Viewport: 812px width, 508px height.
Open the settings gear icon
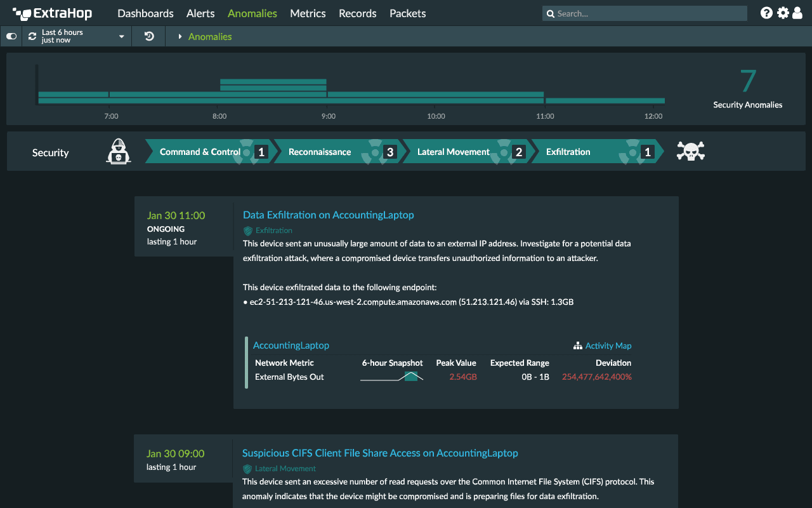(x=783, y=13)
